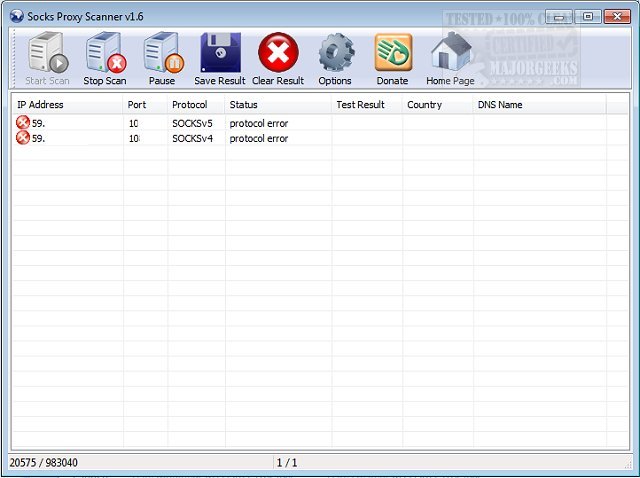Viewport: 640px width, 478px height.
Task: Pause the running scan
Action: coord(163,53)
